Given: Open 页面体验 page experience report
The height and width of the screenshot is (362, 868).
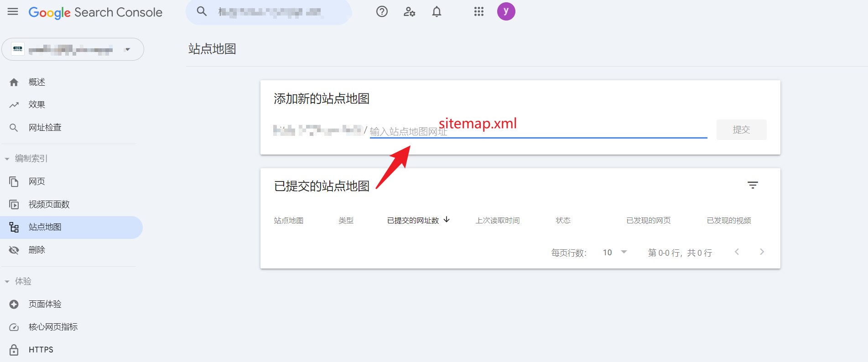Looking at the screenshot, I should point(45,304).
